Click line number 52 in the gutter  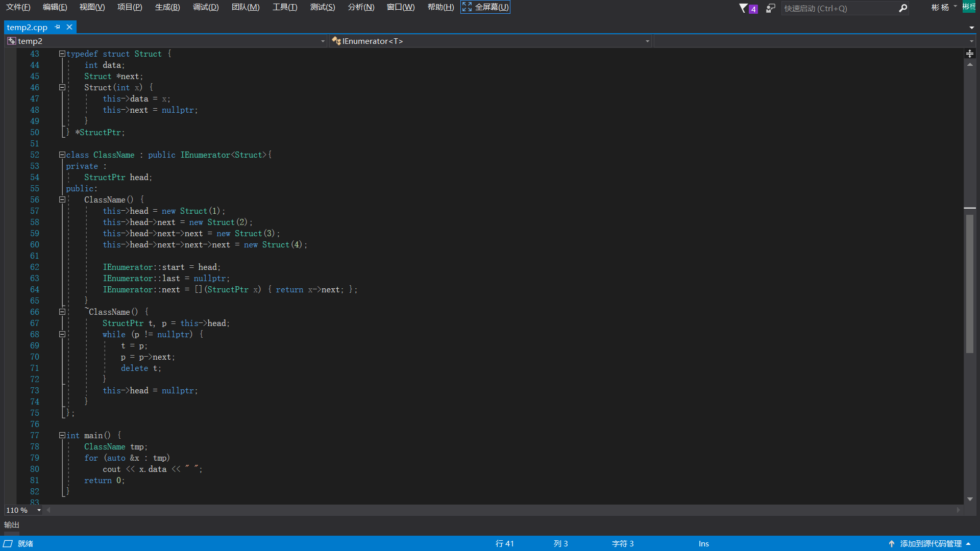(x=34, y=155)
